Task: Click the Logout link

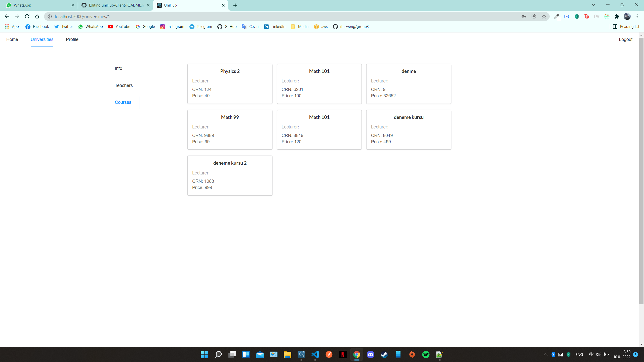Action: click(x=625, y=39)
